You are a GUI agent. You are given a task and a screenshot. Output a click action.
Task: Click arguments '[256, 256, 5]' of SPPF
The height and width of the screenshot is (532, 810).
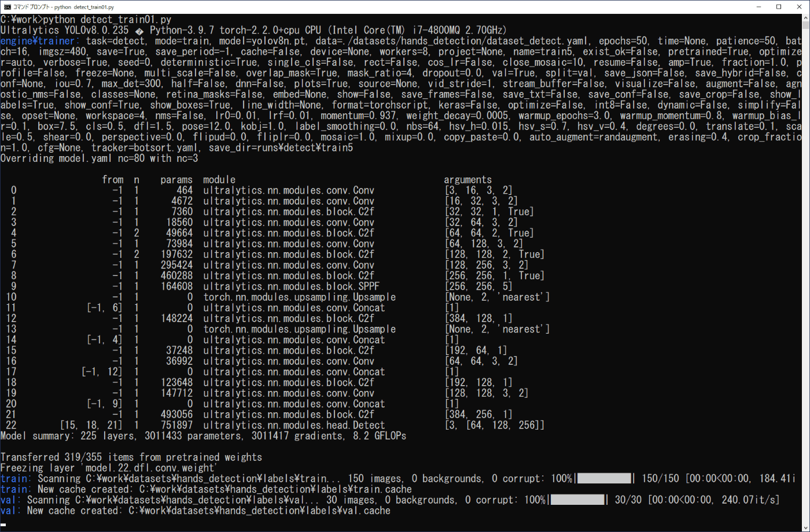(478, 286)
